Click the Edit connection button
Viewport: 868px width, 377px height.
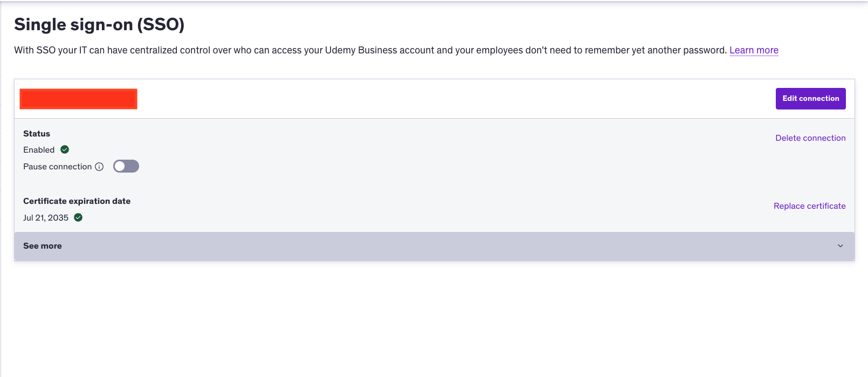810,99
